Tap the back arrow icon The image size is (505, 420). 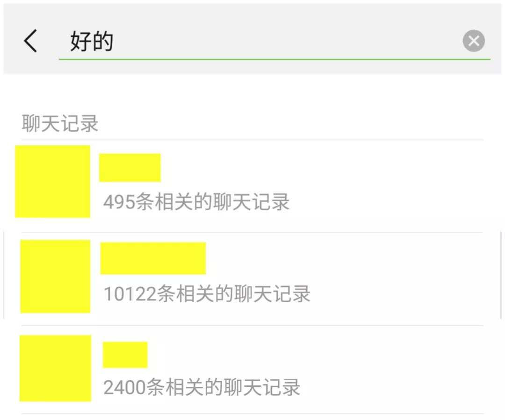(30, 41)
